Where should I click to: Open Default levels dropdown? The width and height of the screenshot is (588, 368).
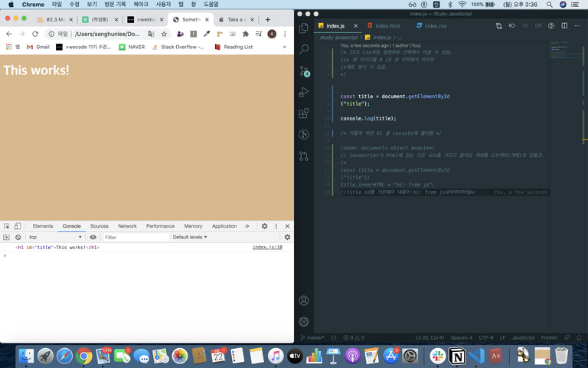point(190,237)
